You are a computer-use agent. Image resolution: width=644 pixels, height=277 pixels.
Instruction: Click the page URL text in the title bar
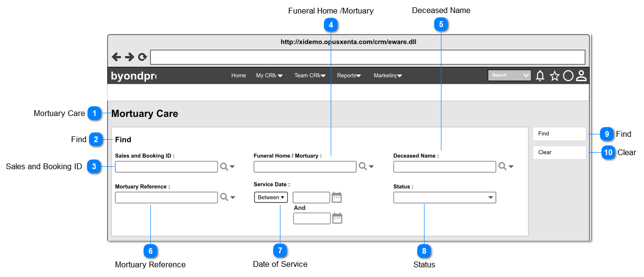(349, 42)
